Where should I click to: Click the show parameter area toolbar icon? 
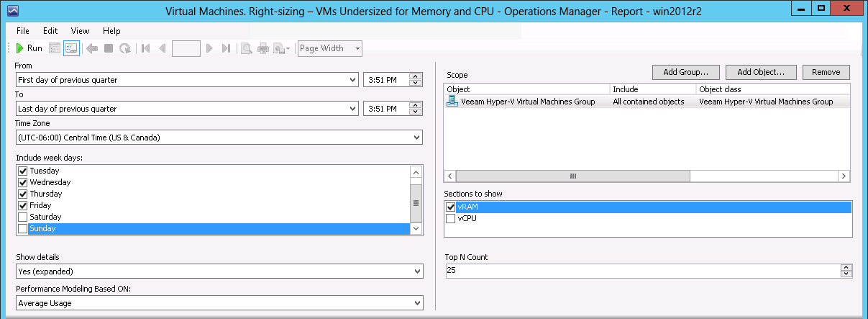pyautogui.click(x=71, y=48)
